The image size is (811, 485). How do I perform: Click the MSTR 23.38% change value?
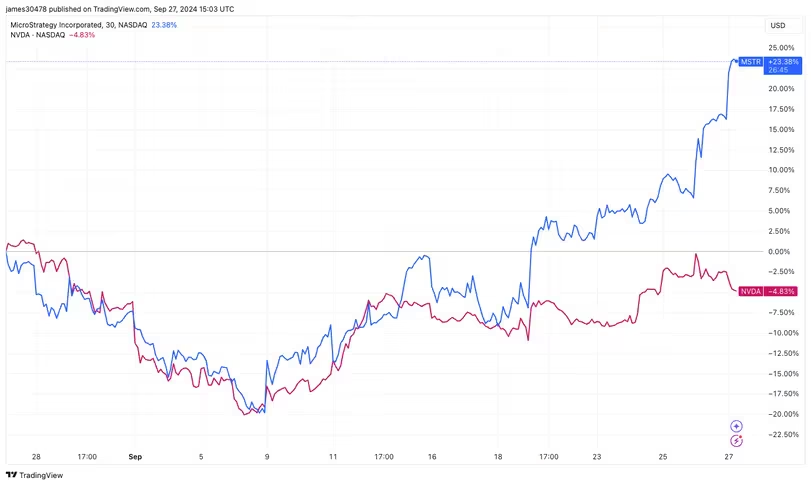click(x=164, y=25)
